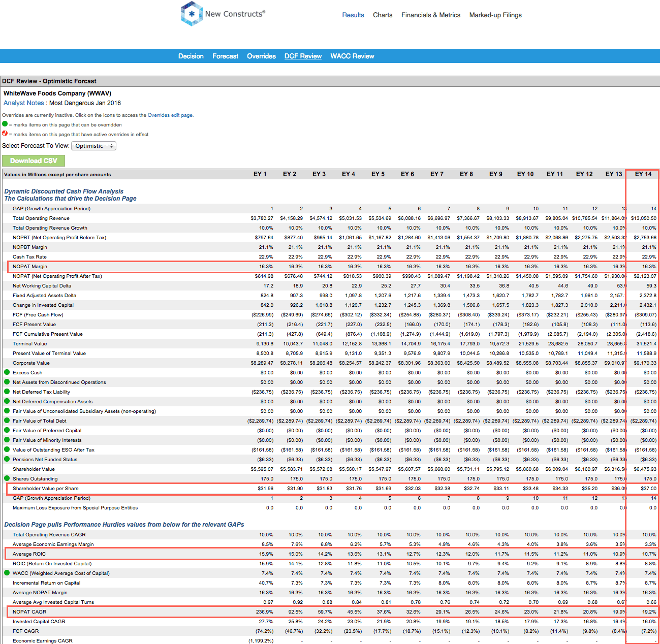Screen dimensions: 660x644
Task: Click the Invested Capital CAGR row label
Action: pos(39,622)
